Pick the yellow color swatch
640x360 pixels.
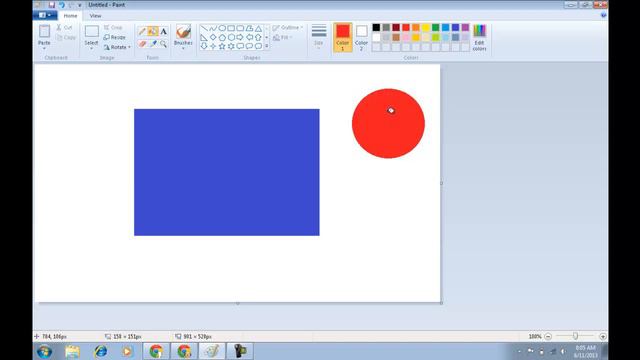click(426, 27)
